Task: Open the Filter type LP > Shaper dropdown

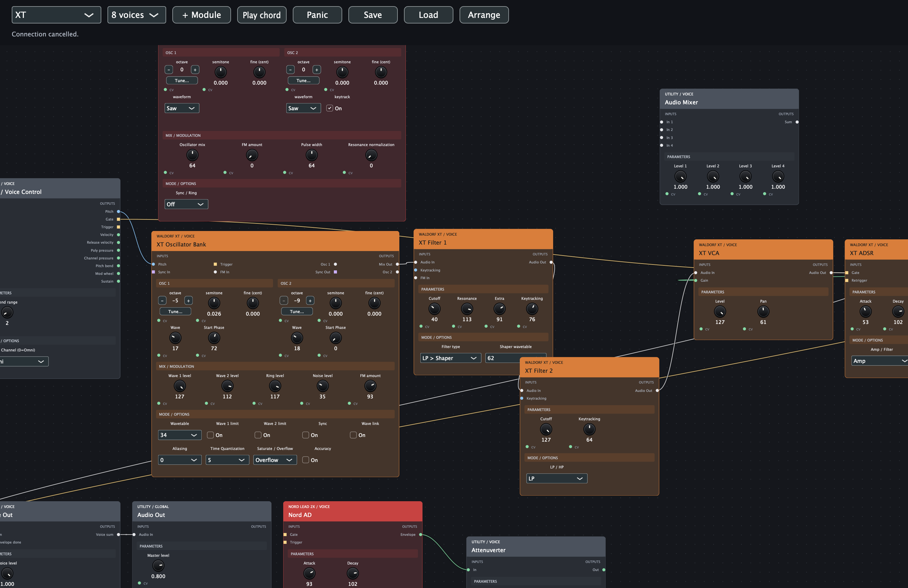Action: tap(451, 358)
